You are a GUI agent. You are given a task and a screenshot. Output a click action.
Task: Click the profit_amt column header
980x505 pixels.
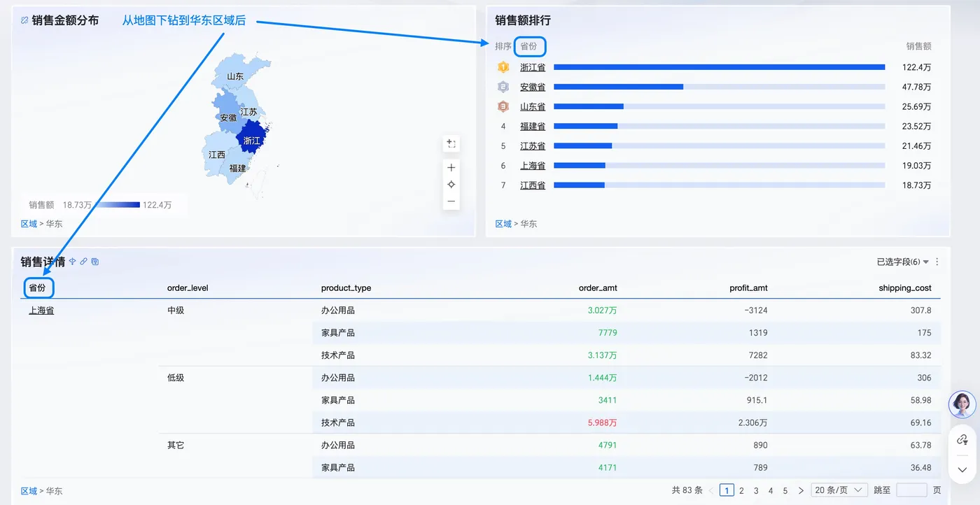pos(748,288)
